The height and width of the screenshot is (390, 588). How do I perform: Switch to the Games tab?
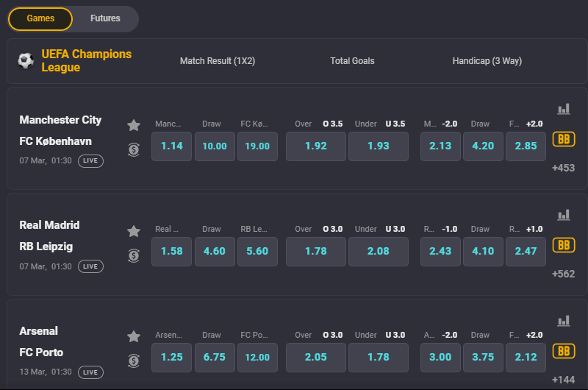[x=40, y=19]
